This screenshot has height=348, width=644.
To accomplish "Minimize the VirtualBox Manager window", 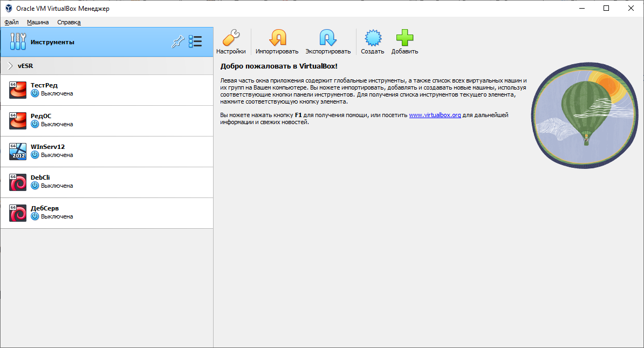I will pos(581,8).
